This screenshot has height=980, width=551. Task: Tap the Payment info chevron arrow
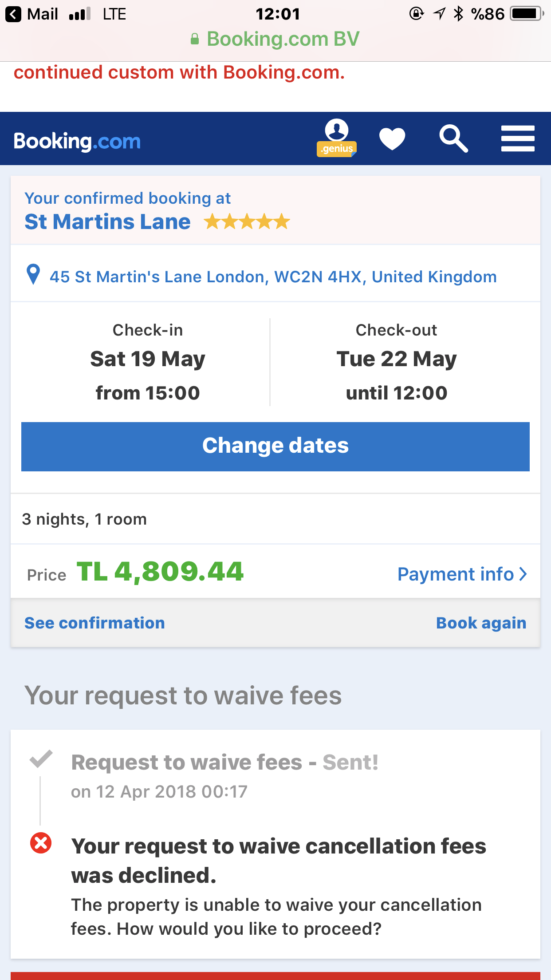point(523,574)
